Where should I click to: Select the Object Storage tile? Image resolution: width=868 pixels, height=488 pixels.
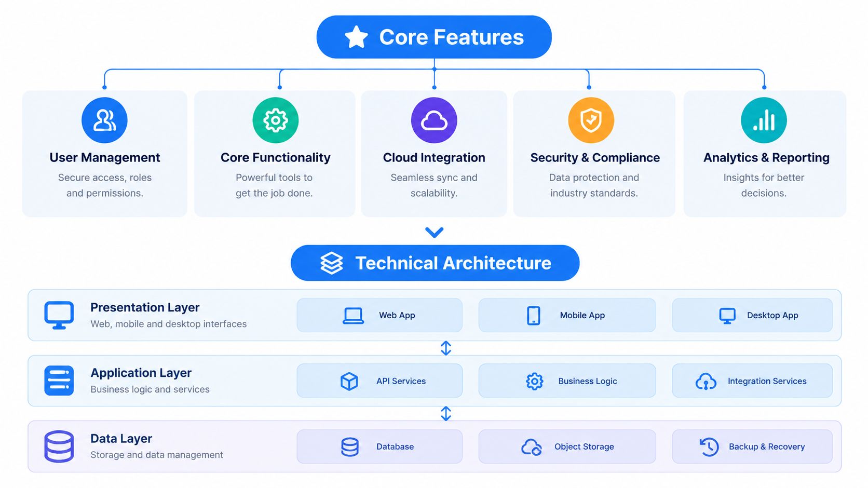pos(567,446)
